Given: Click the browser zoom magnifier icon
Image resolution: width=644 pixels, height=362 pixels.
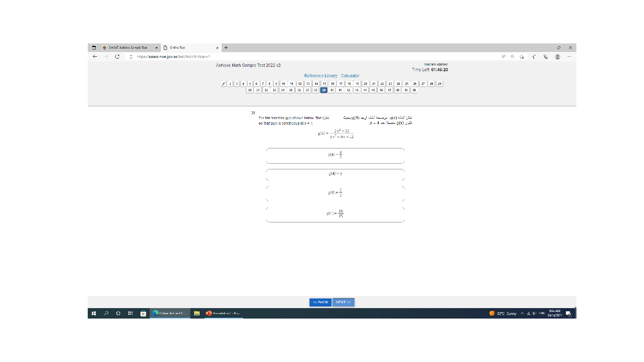Looking at the screenshot, I should 512,57.
